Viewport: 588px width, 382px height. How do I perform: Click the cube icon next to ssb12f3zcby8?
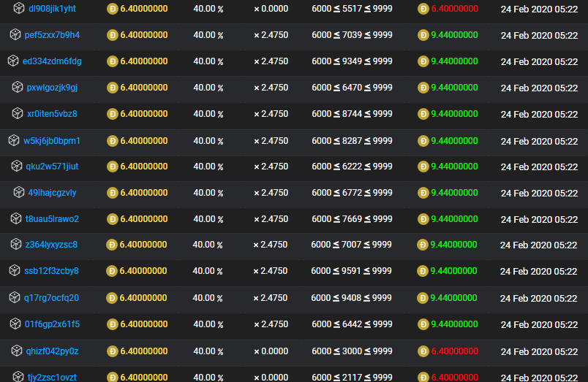click(15, 271)
